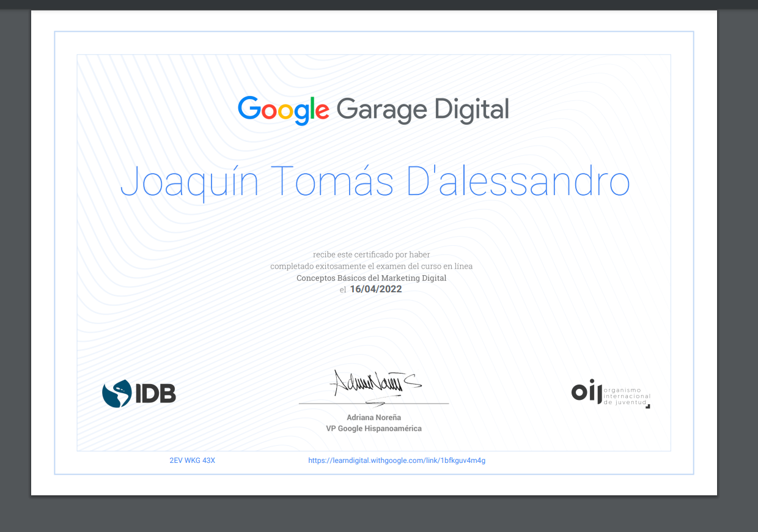Open the learndigital.withgoogle.com verification link
This screenshot has height=532, width=758.
(397, 460)
